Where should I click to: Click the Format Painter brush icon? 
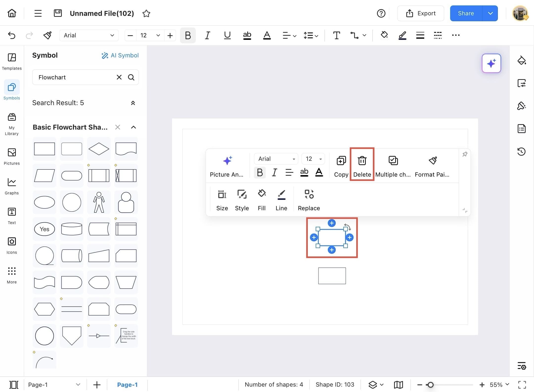(x=433, y=161)
